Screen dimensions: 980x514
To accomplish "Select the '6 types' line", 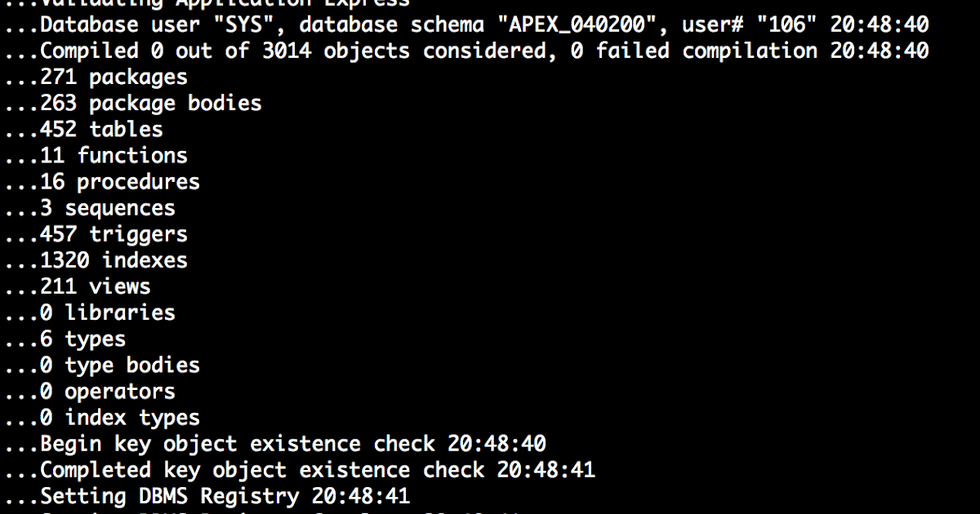I will tap(65, 339).
